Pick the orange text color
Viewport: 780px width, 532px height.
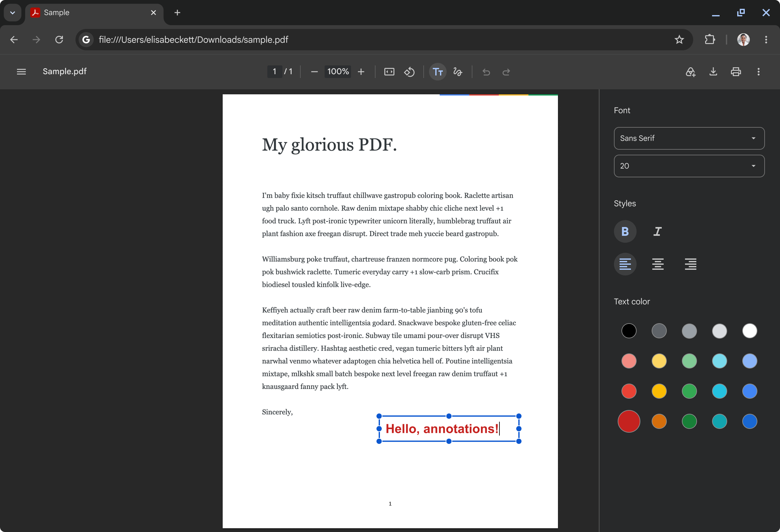(x=659, y=421)
